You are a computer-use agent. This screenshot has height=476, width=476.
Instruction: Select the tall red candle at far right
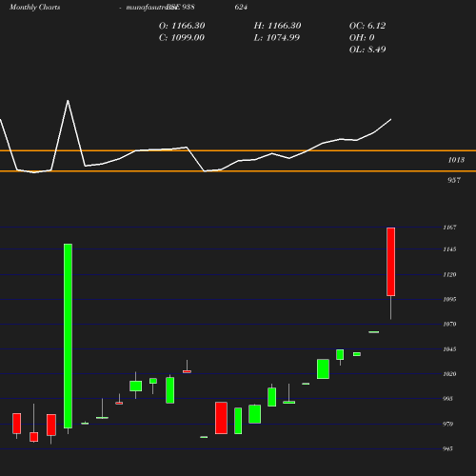[390, 262]
